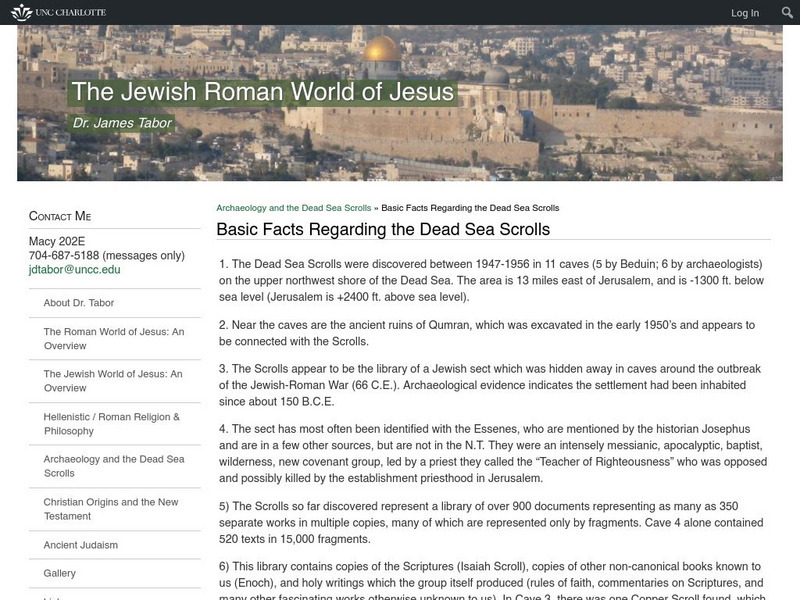Open the Log In page

pyautogui.click(x=744, y=12)
